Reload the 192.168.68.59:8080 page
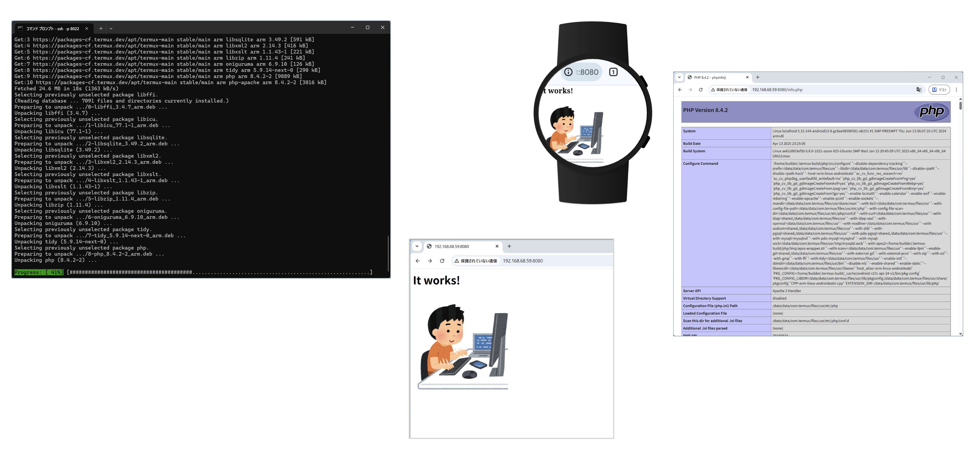Viewport: 980px width, 451px height. coord(442,261)
